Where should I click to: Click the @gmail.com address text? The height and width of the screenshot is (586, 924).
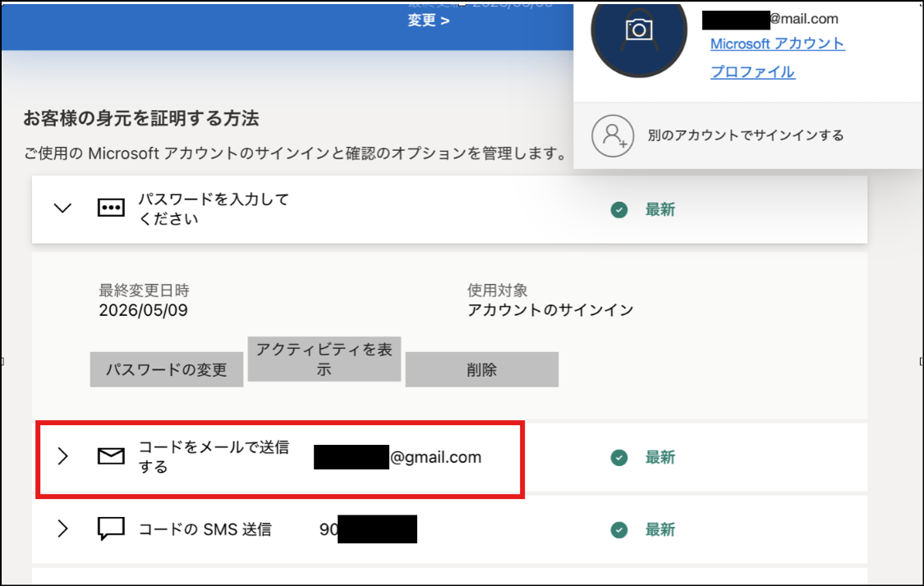click(x=435, y=458)
